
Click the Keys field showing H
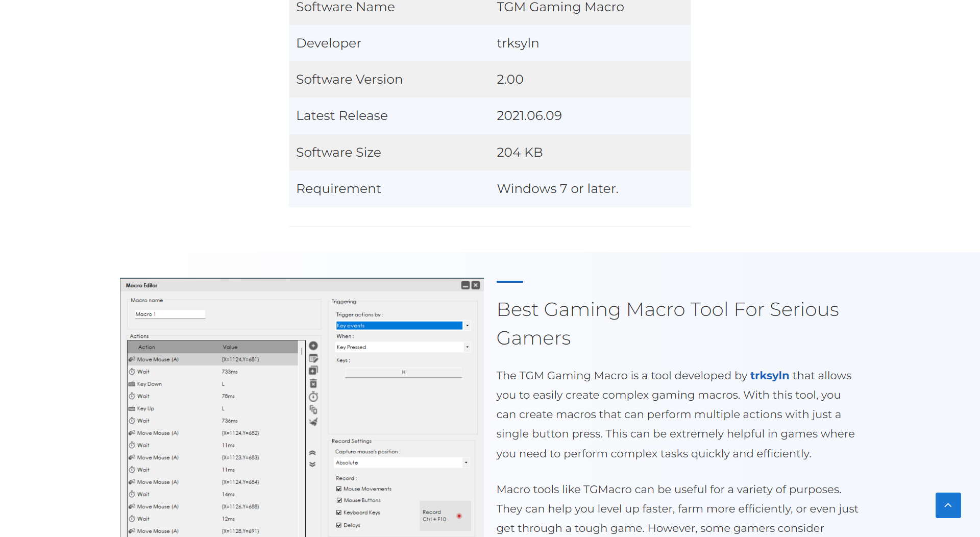[404, 373]
